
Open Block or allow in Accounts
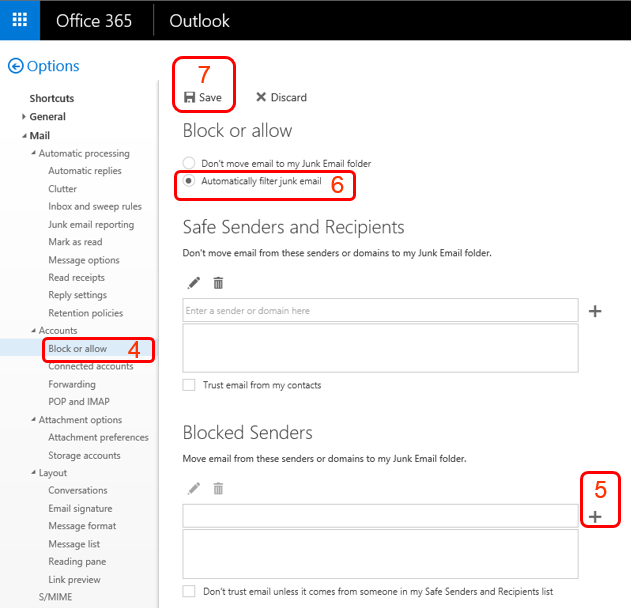tap(77, 349)
